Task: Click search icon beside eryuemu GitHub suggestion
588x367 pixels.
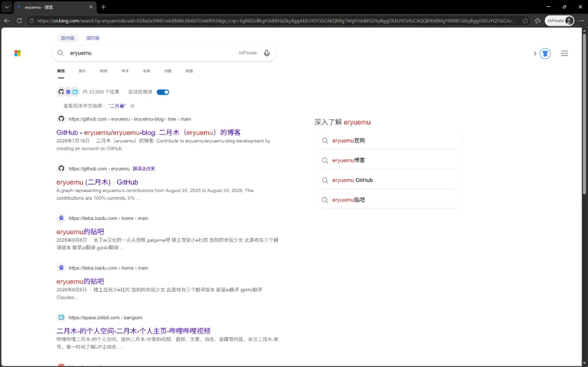Action: [325, 180]
